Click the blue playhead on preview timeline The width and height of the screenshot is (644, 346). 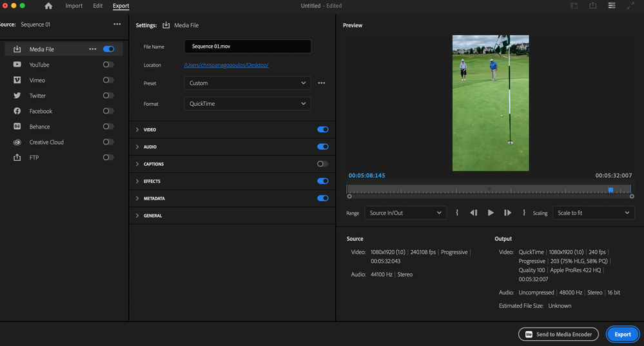pos(610,190)
